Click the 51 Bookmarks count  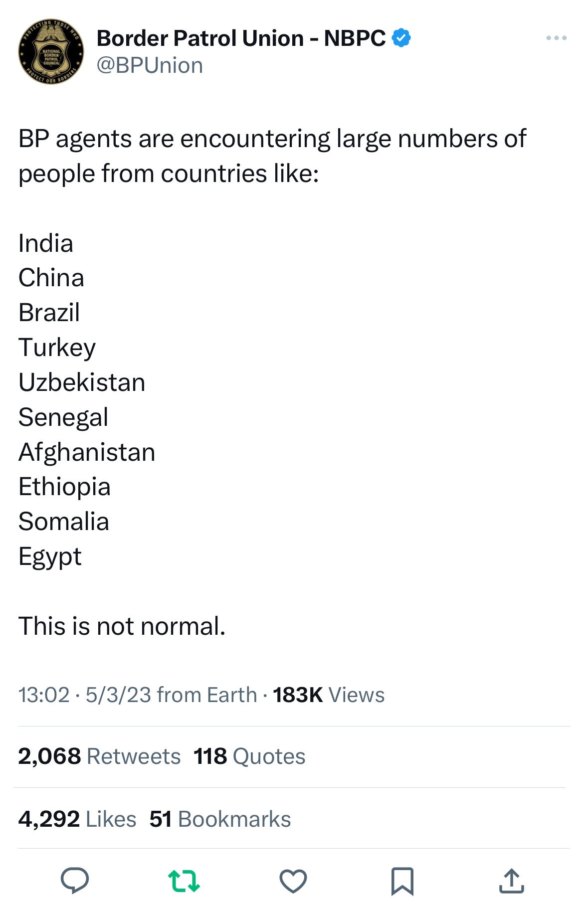click(220, 819)
